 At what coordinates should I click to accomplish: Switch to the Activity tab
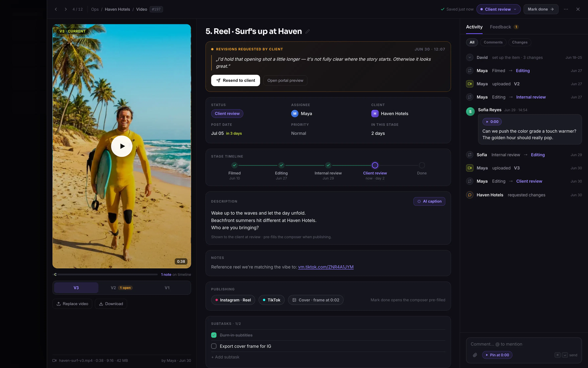pos(474,27)
